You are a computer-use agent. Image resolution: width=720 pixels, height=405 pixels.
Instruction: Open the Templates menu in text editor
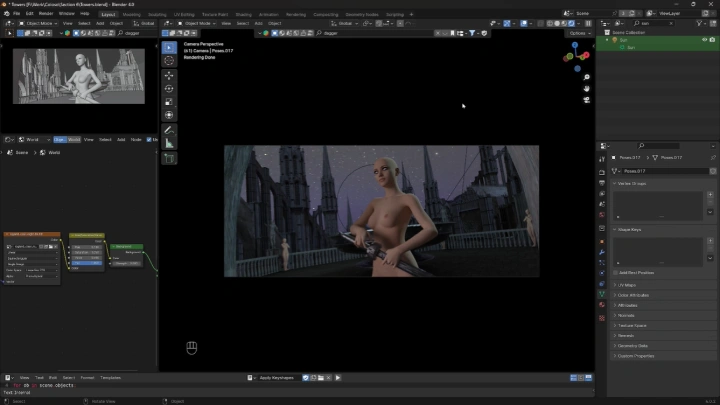pyautogui.click(x=111, y=377)
